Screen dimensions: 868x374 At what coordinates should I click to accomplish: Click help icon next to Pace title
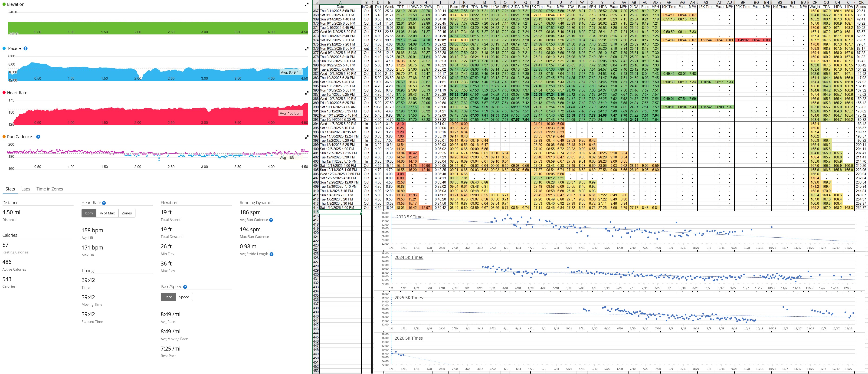point(26,49)
